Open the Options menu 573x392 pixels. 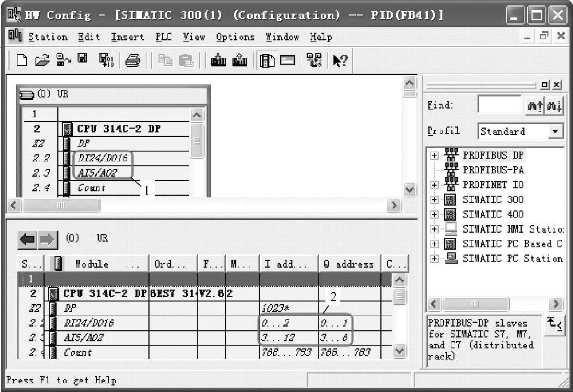235,37
